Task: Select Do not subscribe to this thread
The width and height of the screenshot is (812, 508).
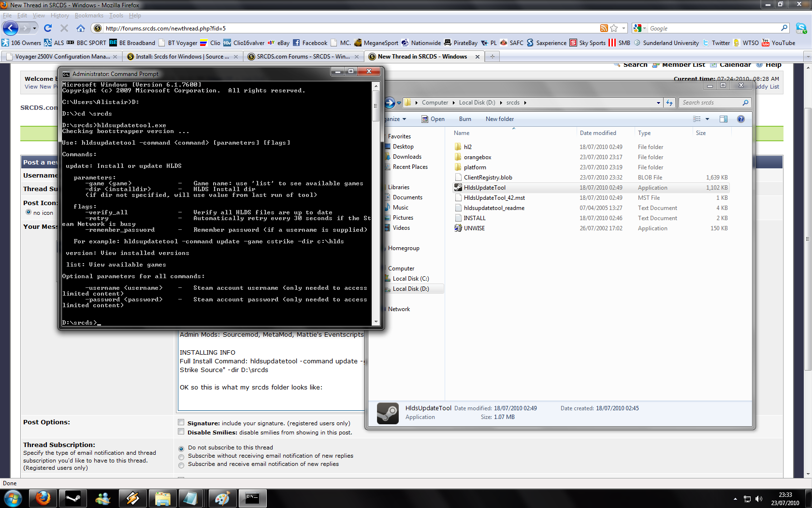Action: 181,448
